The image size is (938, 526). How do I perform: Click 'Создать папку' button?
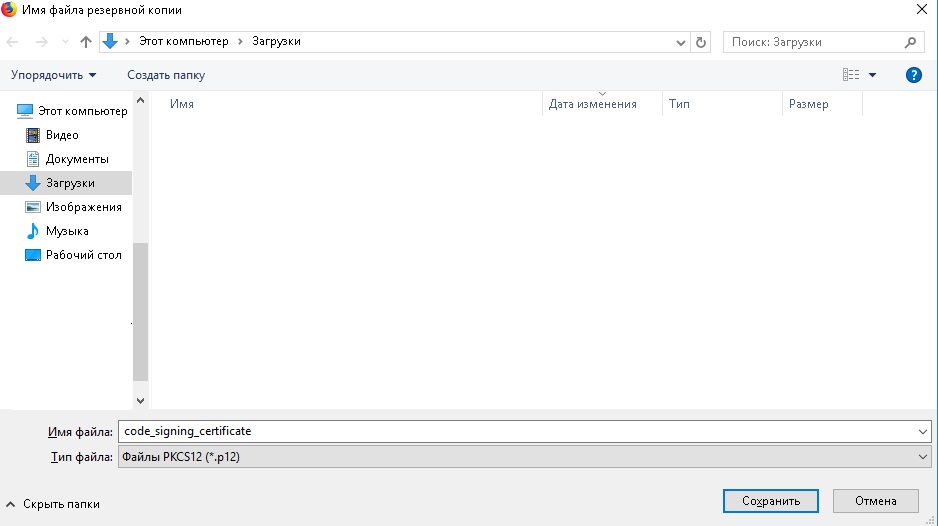point(166,75)
